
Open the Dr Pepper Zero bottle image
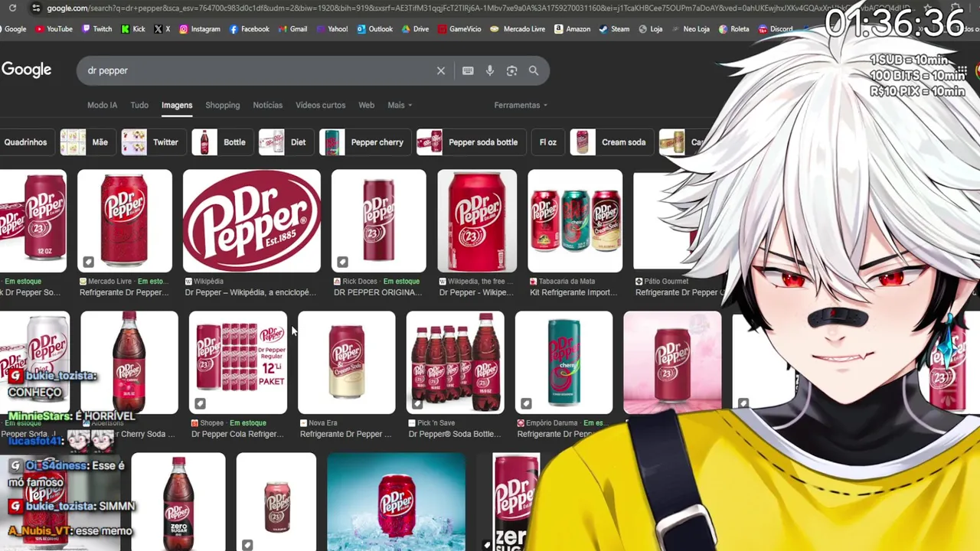[178, 502]
